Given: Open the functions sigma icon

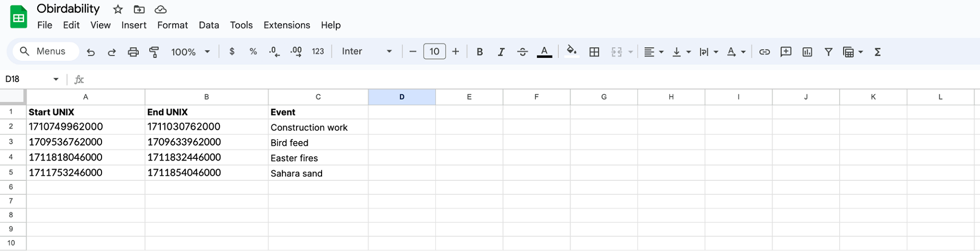Looking at the screenshot, I should point(877,52).
